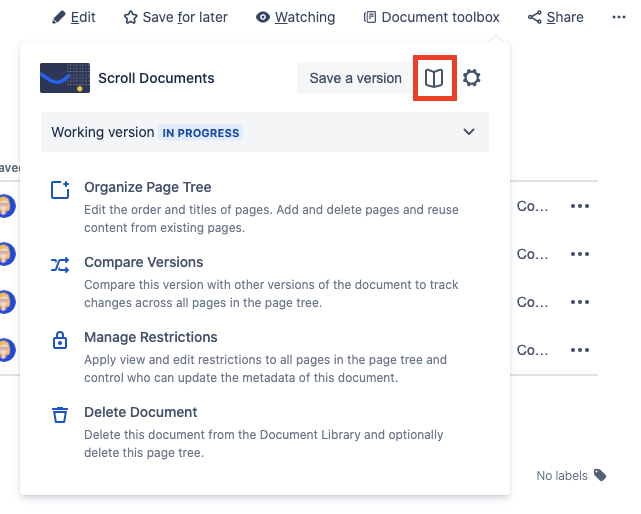Click the IN PROGRESS status badge
Image resolution: width=641 pixels, height=514 pixels.
click(202, 132)
